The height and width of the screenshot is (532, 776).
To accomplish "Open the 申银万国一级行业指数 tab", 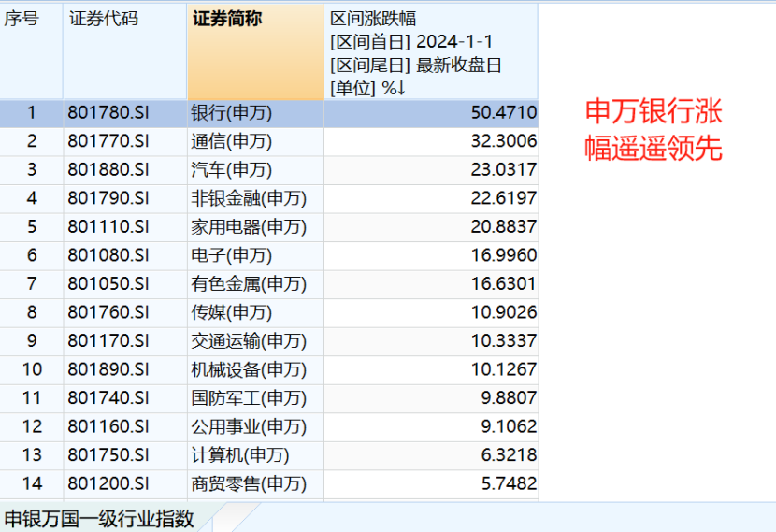I will pyautogui.click(x=99, y=519).
